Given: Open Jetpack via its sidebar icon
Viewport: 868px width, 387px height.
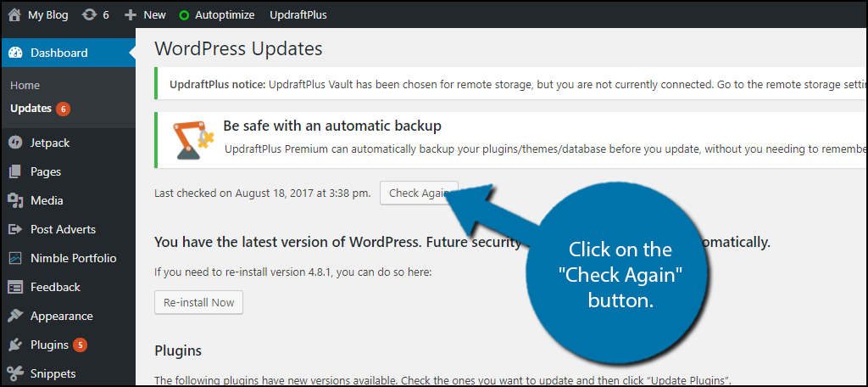Looking at the screenshot, I should [x=15, y=143].
